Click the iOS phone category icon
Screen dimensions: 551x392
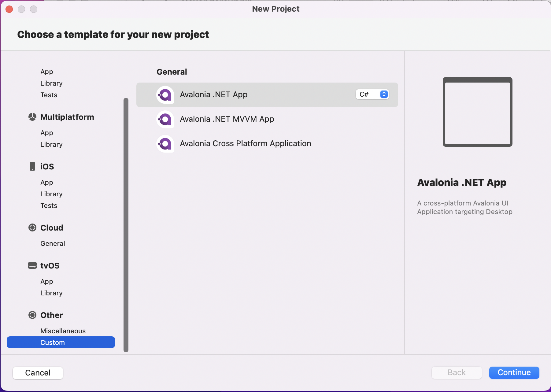(x=32, y=166)
